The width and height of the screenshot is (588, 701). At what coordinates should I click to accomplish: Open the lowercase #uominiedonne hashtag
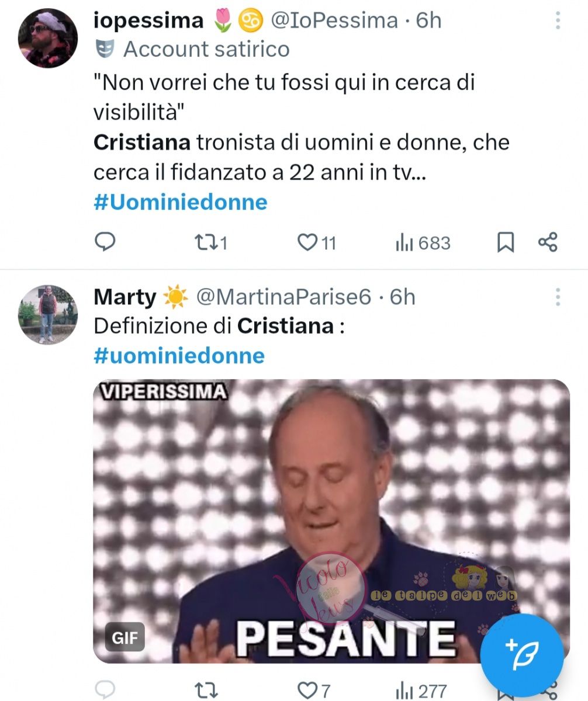(x=179, y=355)
